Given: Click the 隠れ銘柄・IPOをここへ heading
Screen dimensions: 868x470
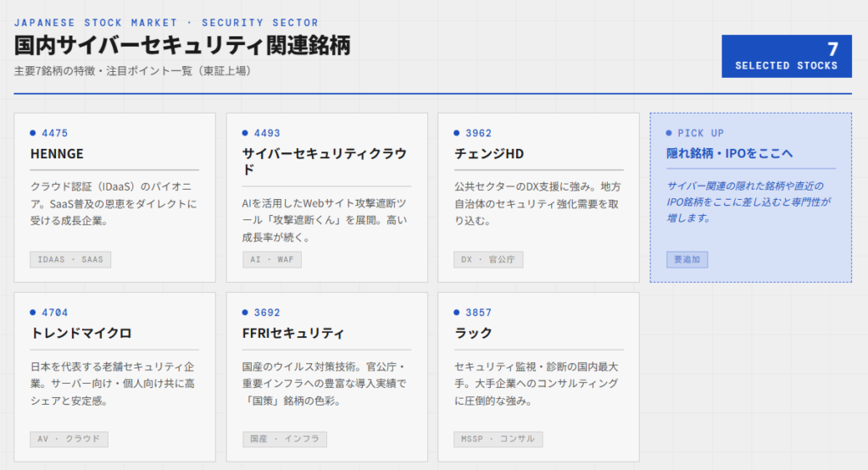Looking at the screenshot, I should pyautogui.click(x=730, y=154).
